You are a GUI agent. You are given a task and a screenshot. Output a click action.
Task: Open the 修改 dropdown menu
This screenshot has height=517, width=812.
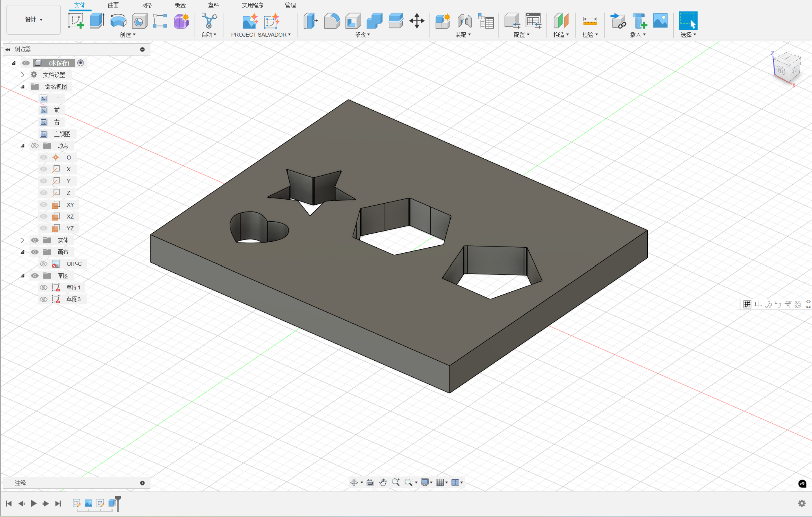click(x=362, y=35)
